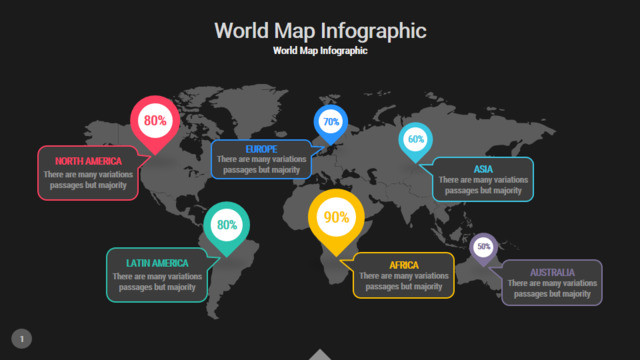This screenshot has height=360, width=640.
Task: Select description text in the Asia callout
Action: (483, 185)
